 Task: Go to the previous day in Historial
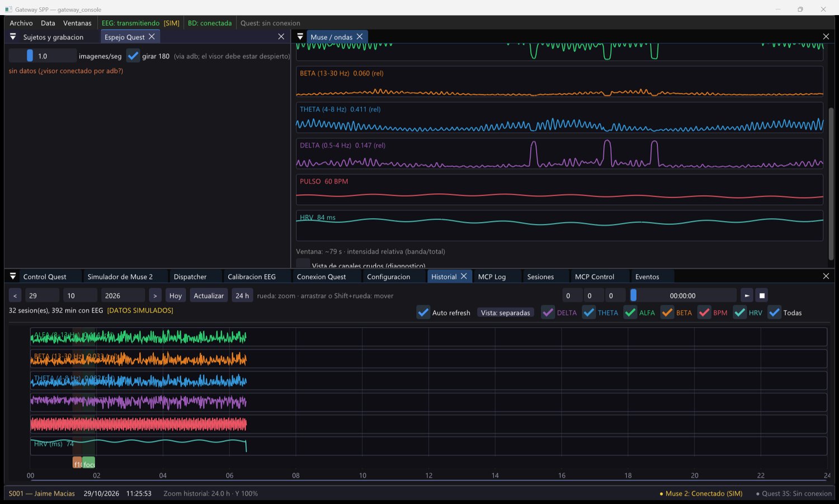tap(15, 295)
